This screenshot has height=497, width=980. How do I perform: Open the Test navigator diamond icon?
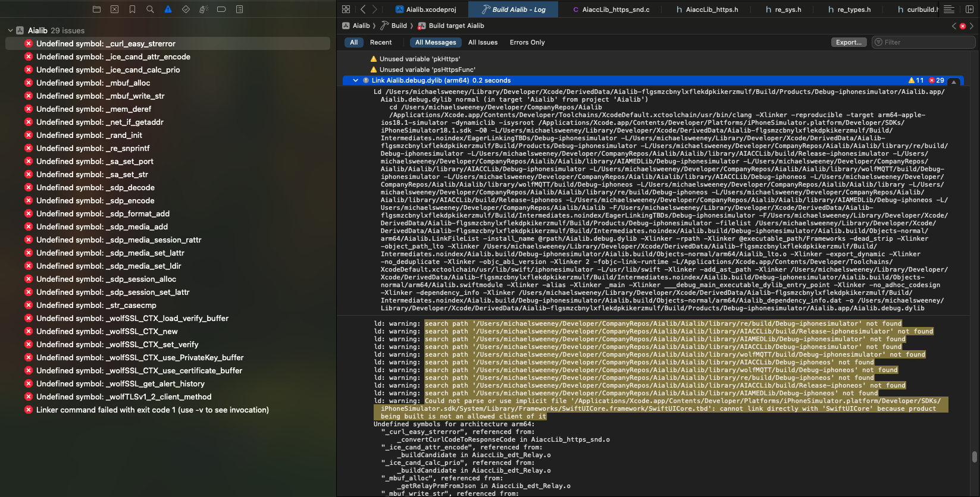(x=186, y=10)
